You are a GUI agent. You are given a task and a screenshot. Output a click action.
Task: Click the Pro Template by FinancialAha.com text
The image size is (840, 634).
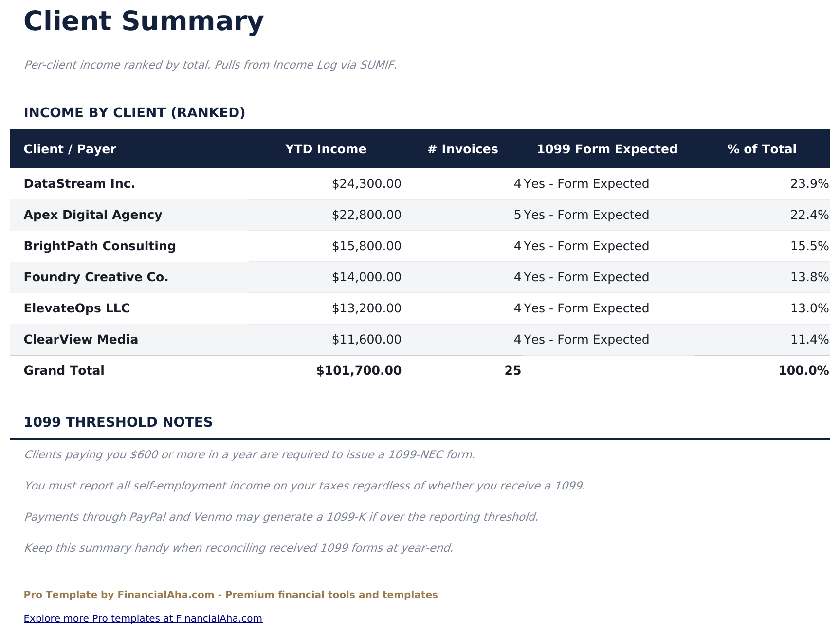[x=231, y=594]
